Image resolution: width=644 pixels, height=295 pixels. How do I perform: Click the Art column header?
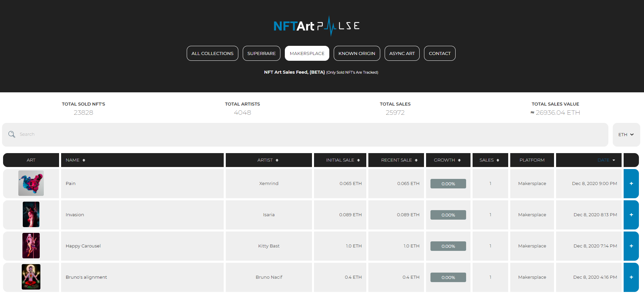tap(31, 160)
